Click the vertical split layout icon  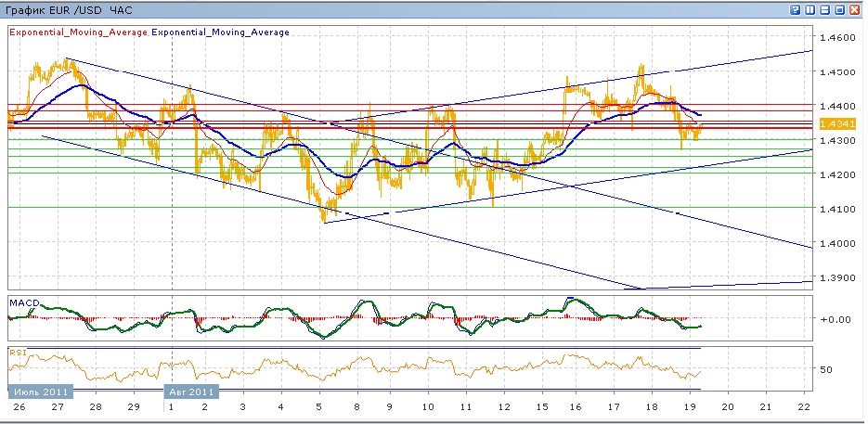point(810,8)
